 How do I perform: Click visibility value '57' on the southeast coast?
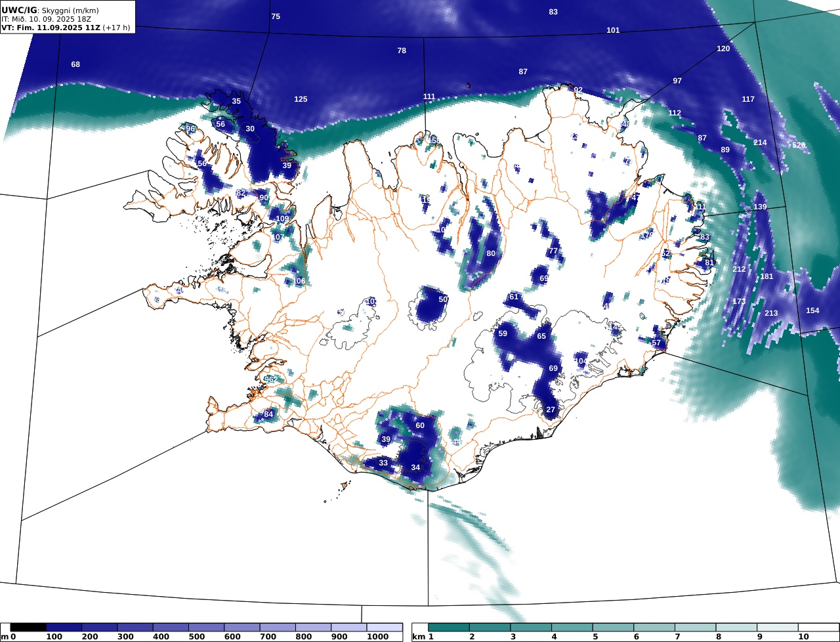656,343
